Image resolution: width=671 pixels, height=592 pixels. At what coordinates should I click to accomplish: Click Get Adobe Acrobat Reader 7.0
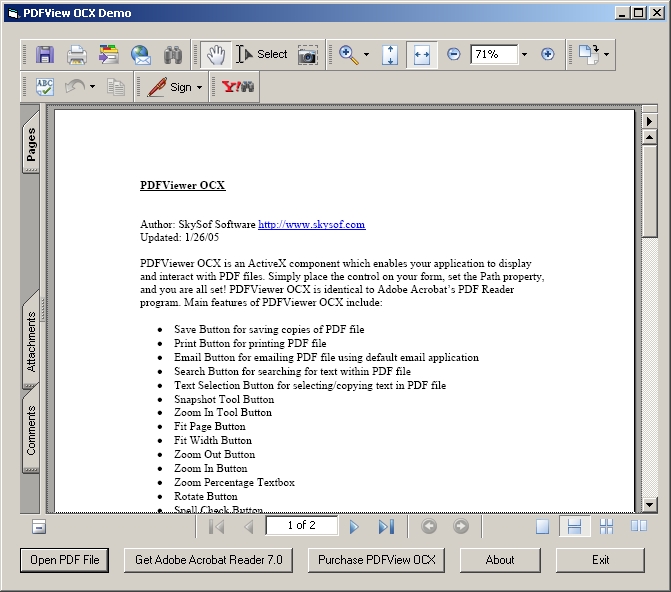[x=208, y=560]
